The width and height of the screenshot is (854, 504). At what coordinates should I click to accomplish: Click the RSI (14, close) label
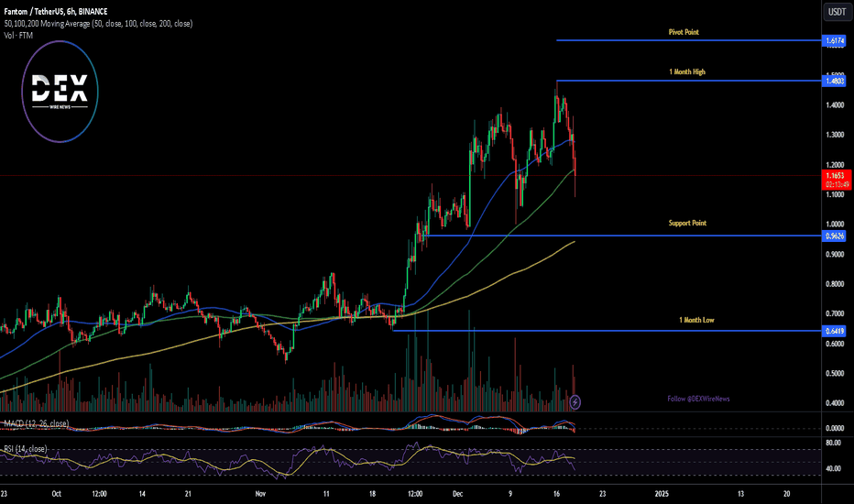[25, 449]
